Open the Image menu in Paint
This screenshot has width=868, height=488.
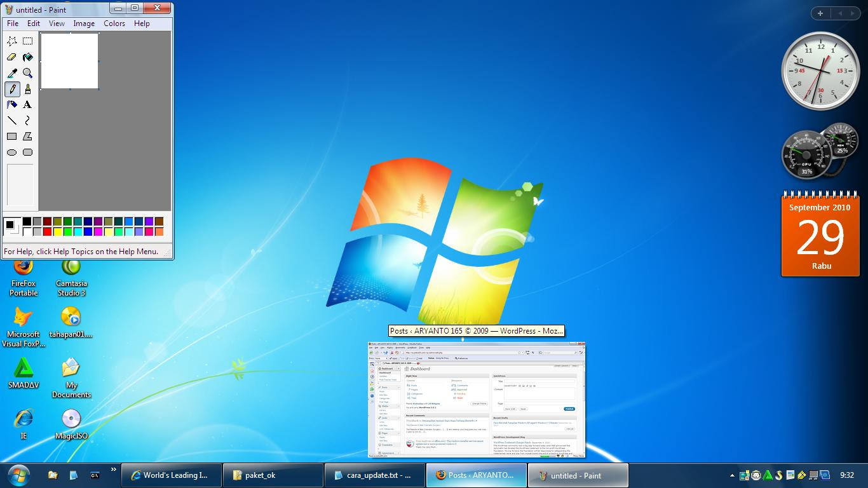pyautogui.click(x=84, y=23)
